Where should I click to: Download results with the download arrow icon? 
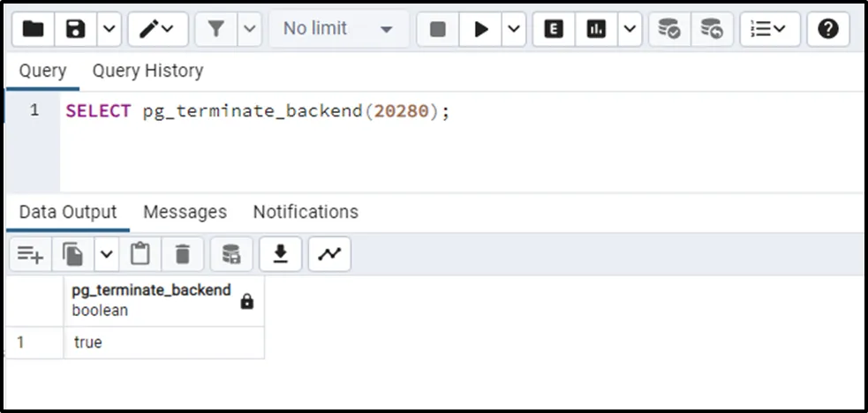point(281,254)
